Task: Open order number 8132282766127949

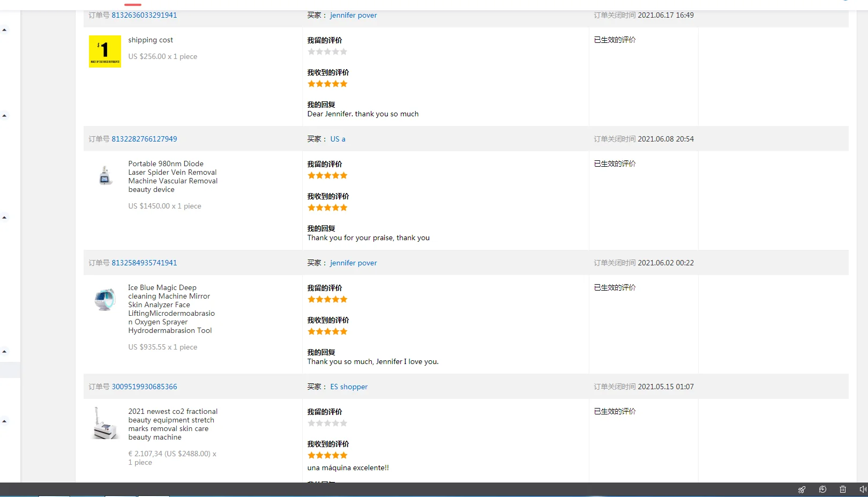Action: click(x=144, y=139)
